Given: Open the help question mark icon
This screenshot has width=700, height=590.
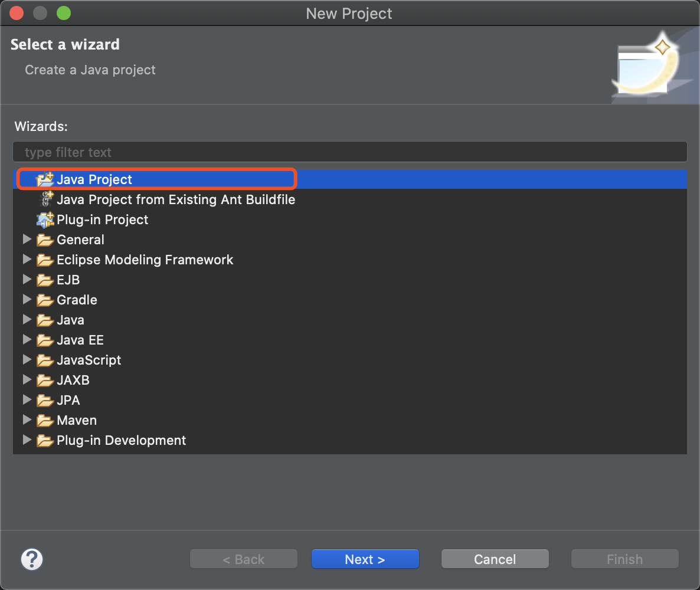Looking at the screenshot, I should tap(32, 559).
